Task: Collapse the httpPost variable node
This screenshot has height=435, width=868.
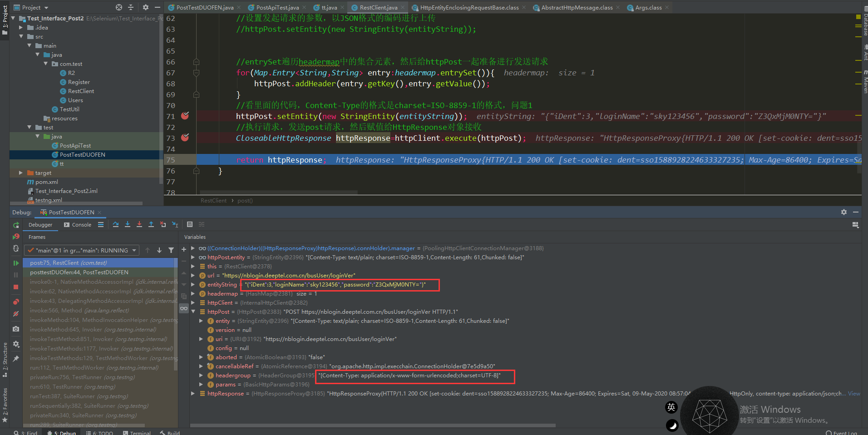Action: tap(193, 312)
